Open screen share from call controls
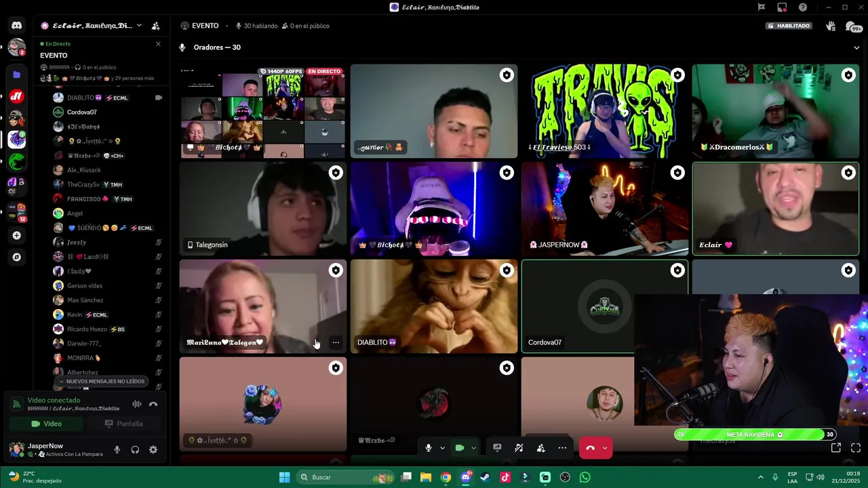Viewport: 868px width, 488px height. [x=497, y=448]
